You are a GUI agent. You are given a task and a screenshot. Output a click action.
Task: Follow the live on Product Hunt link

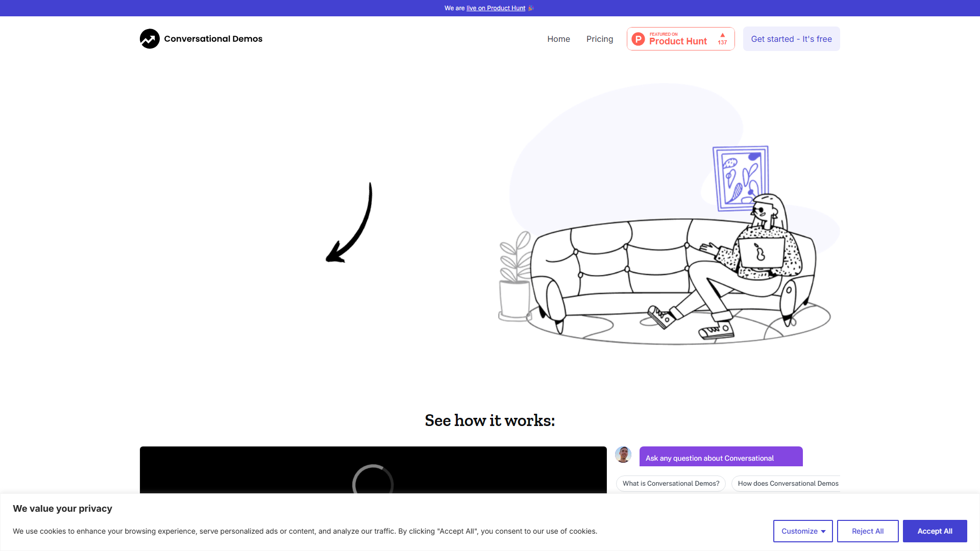click(x=495, y=8)
